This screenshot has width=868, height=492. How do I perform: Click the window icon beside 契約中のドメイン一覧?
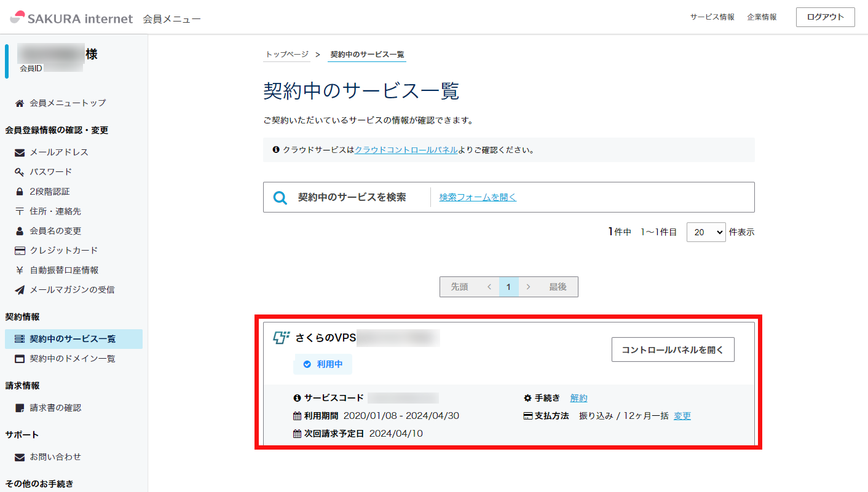click(x=20, y=359)
